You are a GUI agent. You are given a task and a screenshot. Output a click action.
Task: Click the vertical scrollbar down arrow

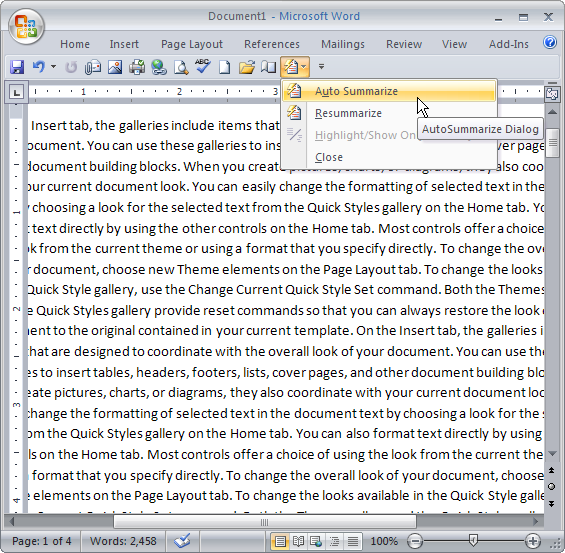(552, 454)
